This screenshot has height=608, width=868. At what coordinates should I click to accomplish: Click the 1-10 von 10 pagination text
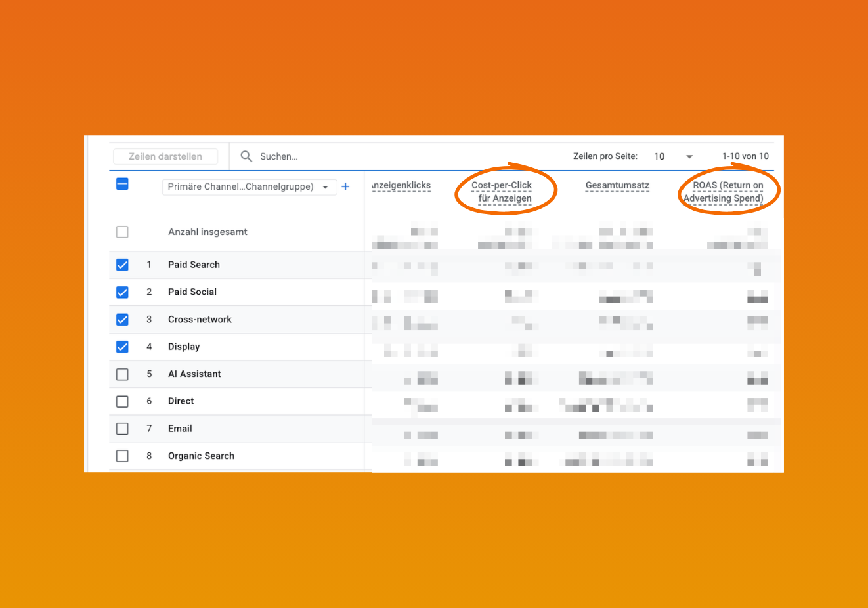click(745, 156)
